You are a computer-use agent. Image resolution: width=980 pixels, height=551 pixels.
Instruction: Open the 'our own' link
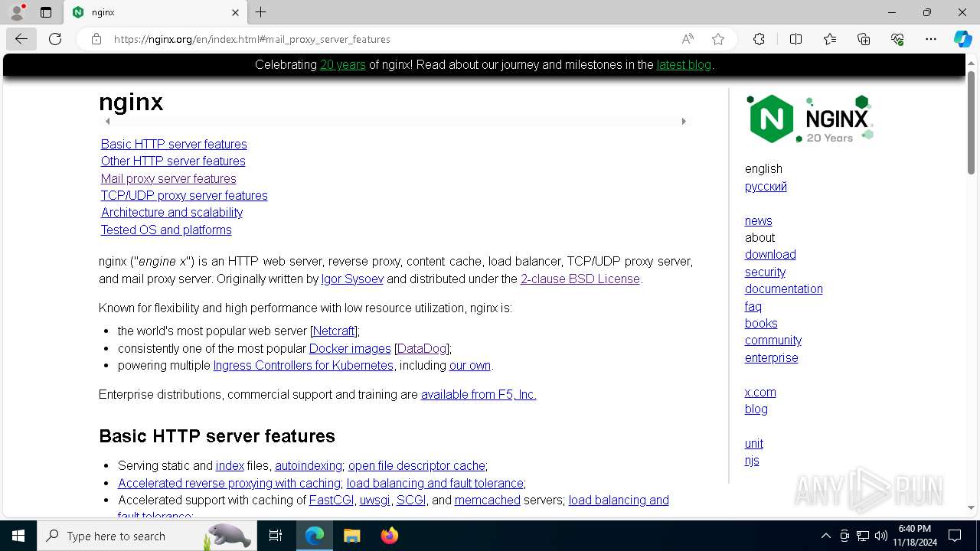click(x=470, y=365)
